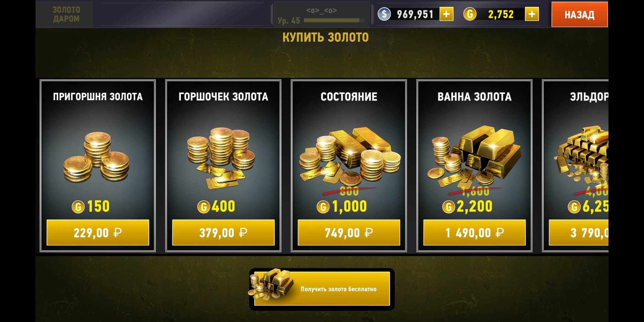The height and width of the screenshot is (322, 644).
Task: Click the 2,200 gold amount label
Action: pyautogui.click(x=474, y=206)
